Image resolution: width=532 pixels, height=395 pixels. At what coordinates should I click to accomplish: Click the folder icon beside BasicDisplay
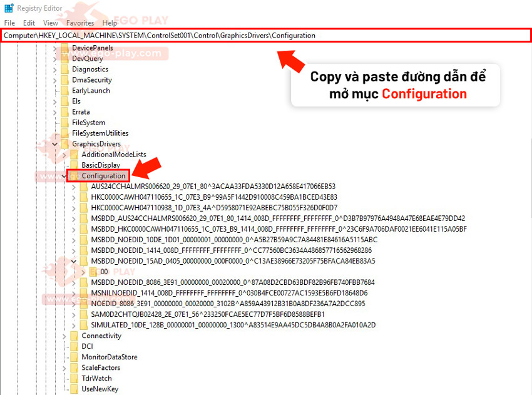tap(74, 165)
